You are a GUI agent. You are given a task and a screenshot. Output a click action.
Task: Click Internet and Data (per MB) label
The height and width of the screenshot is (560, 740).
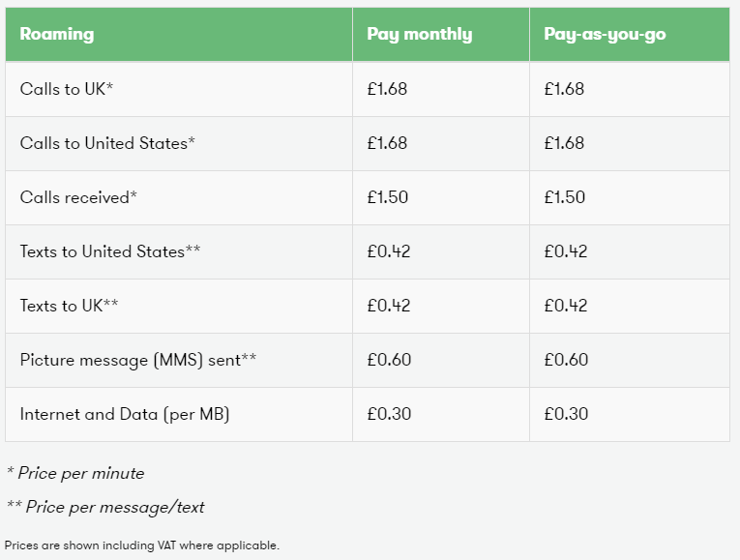[125, 414]
